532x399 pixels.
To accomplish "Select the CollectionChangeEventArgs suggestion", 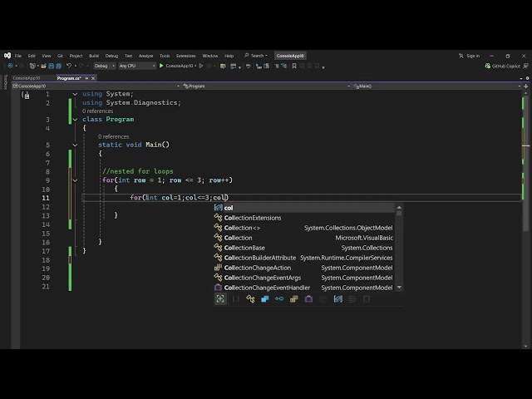I will [x=303, y=278].
